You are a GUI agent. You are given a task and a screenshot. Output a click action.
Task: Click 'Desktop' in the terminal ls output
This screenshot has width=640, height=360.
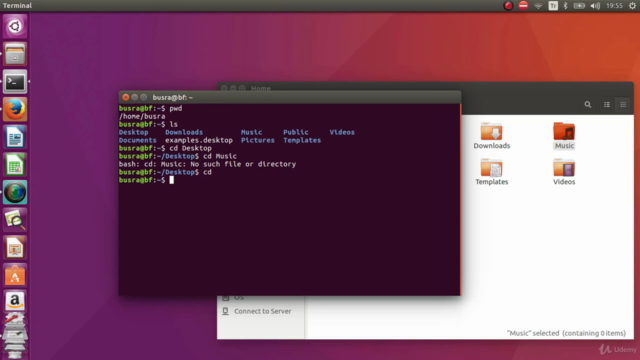pos(133,132)
